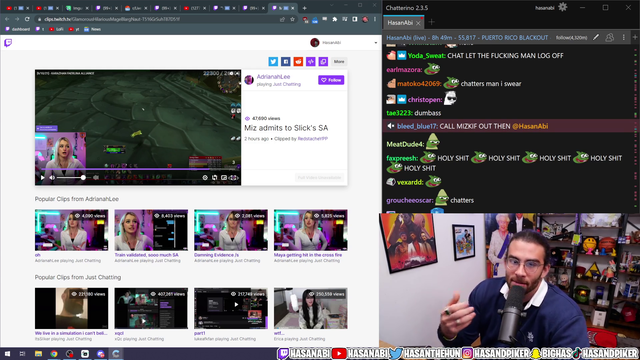Open the 'part1' clip thumbnail
The height and width of the screenshot is (360, 640).
pos(231,308)
